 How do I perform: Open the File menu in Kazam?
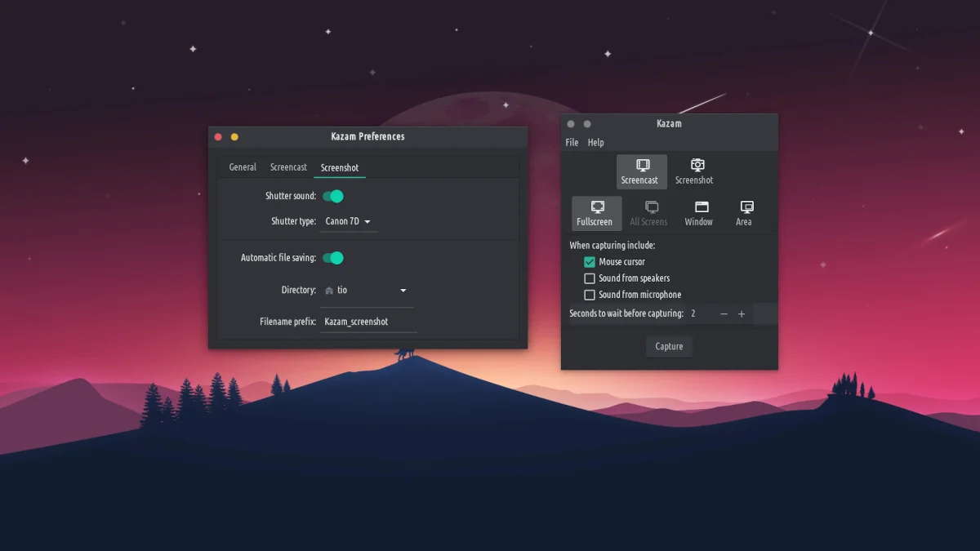coord(572,143)
